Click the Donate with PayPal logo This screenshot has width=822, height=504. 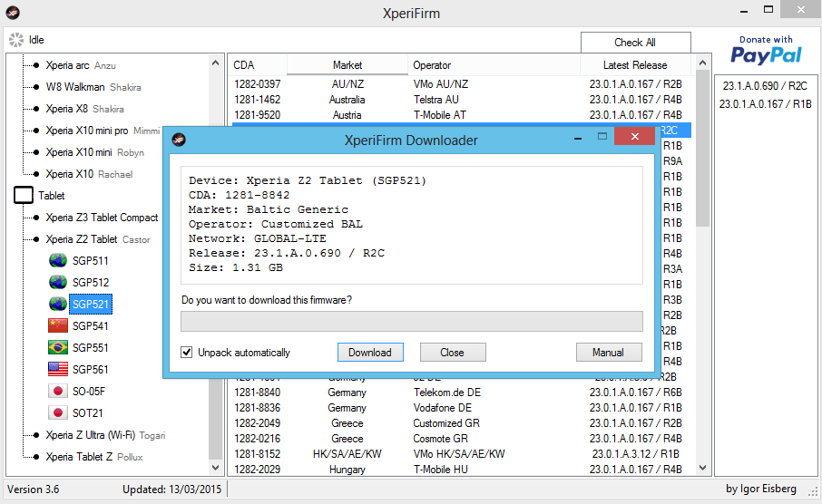(766, 50)
